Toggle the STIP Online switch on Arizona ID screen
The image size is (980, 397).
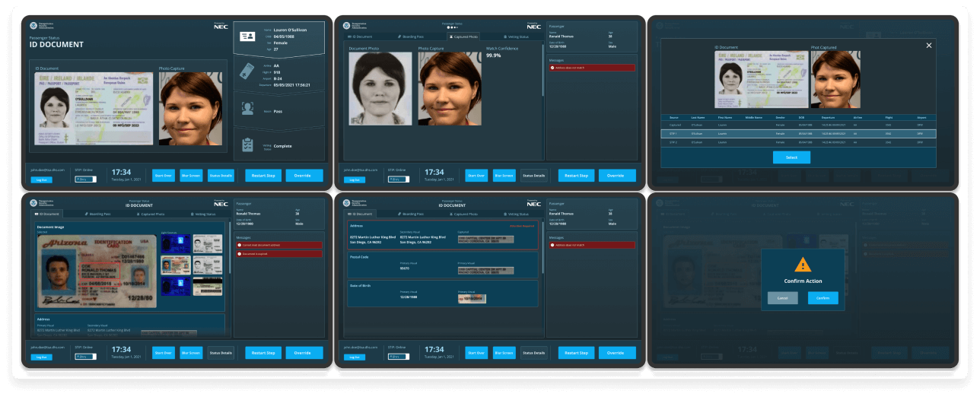(x=85, y=356)
